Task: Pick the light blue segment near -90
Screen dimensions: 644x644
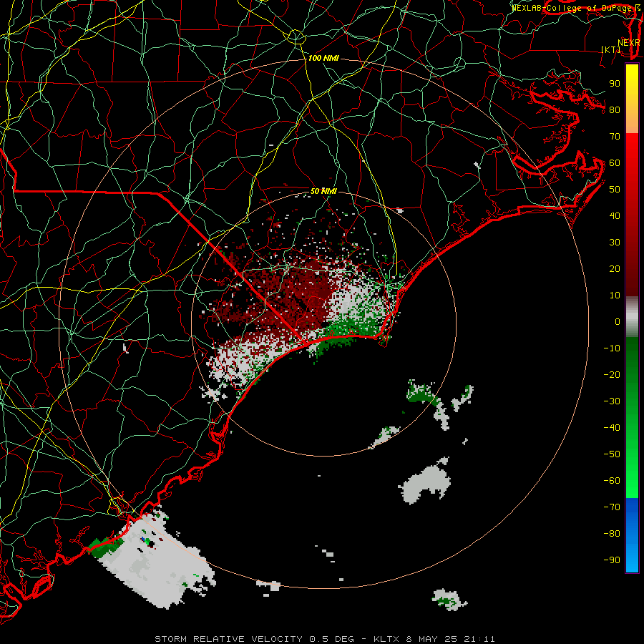Action: pos(632,557)
